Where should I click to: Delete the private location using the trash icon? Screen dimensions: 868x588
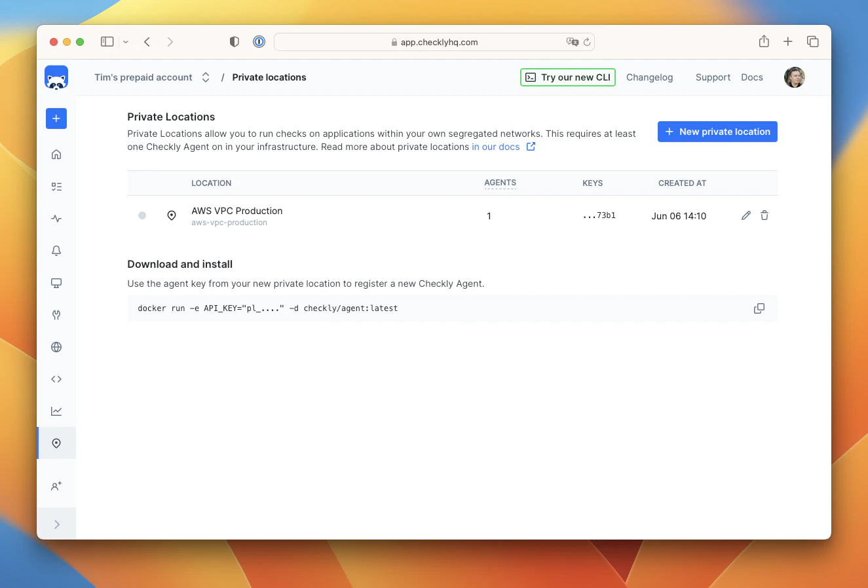tap(764, 215)
